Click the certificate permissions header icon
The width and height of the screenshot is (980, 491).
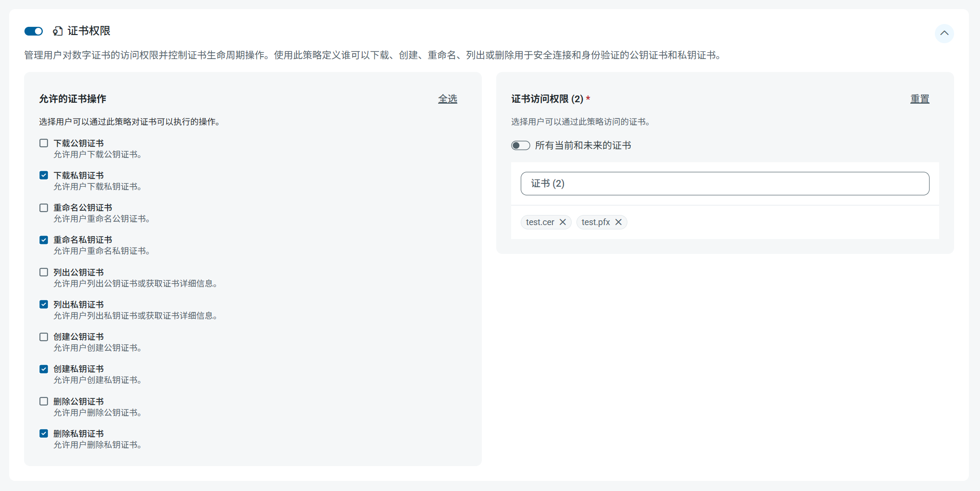coord(58,31)
